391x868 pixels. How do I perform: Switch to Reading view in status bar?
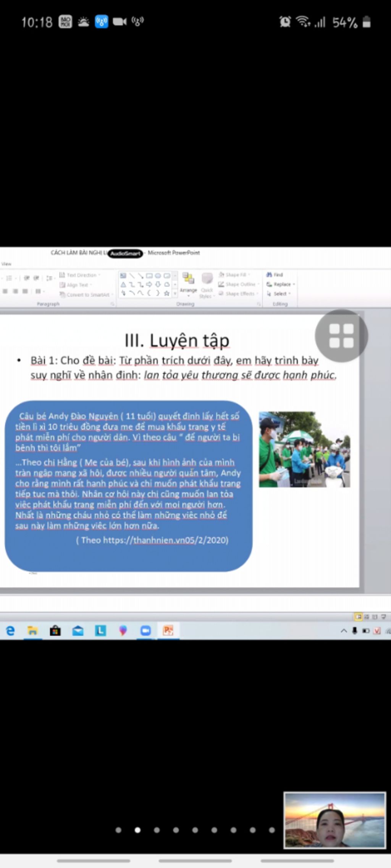pos(375,617)
